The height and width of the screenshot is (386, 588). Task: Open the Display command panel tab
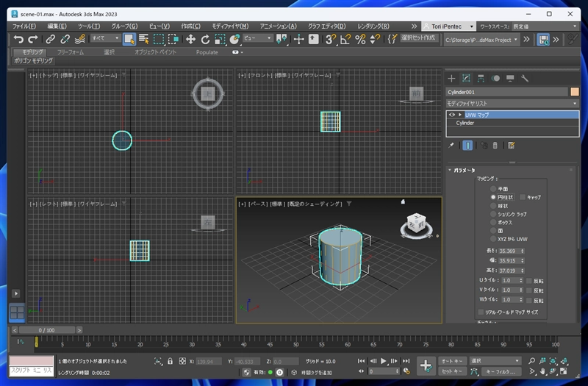(510, 79)
